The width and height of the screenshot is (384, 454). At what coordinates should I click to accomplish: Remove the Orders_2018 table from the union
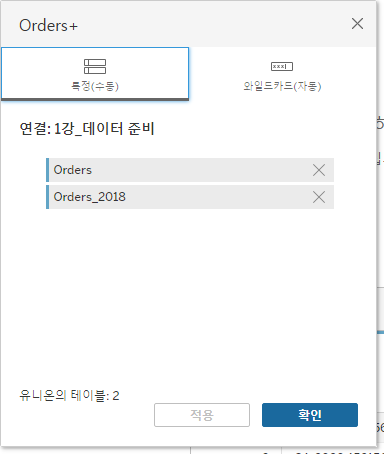(319, 197)
